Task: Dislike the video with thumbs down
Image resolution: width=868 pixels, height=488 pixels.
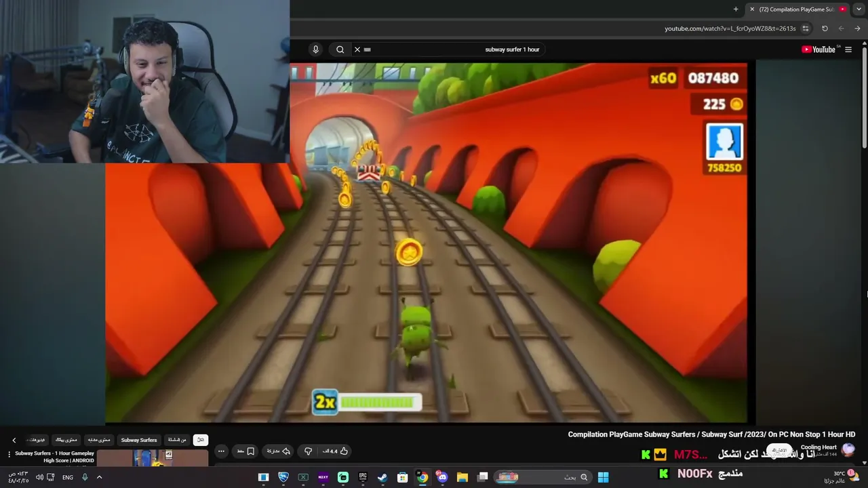Action: 308,451
